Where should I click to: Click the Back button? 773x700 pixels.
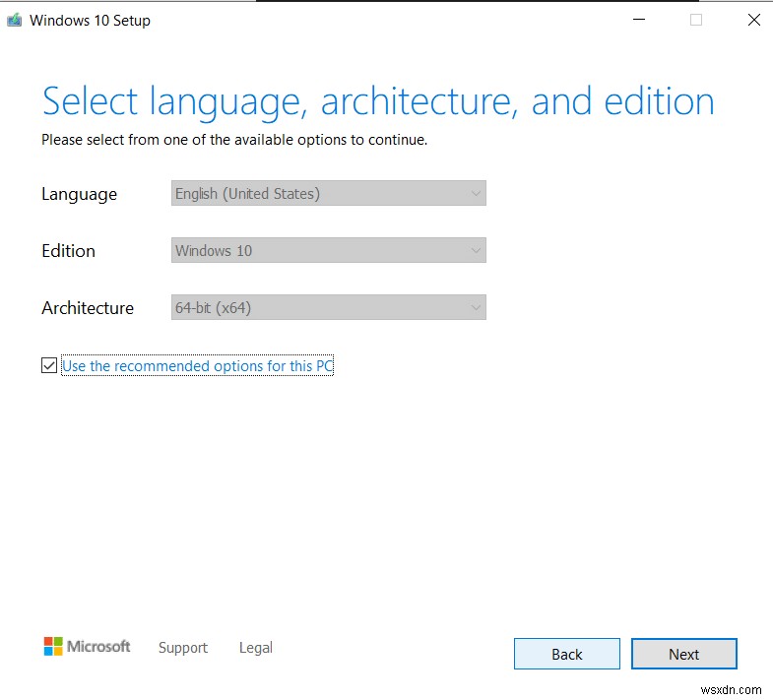point(567,654)
